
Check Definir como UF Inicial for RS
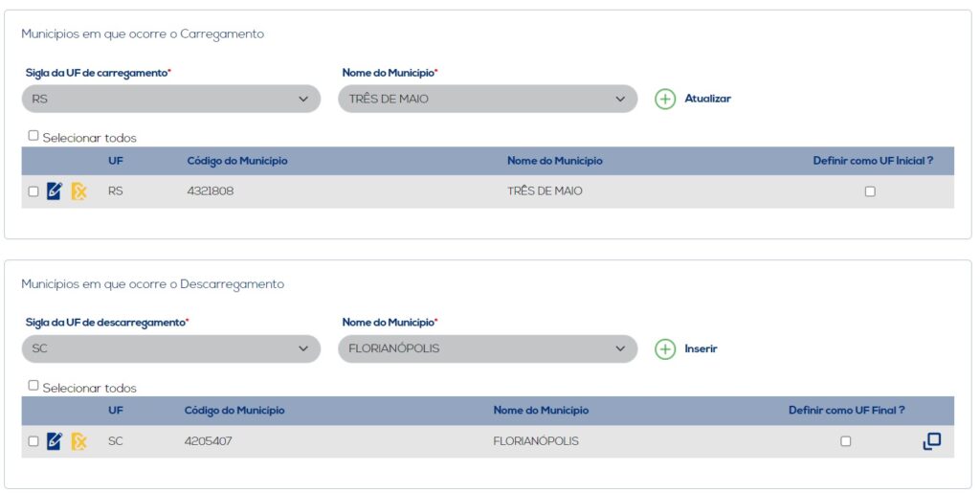870,191
